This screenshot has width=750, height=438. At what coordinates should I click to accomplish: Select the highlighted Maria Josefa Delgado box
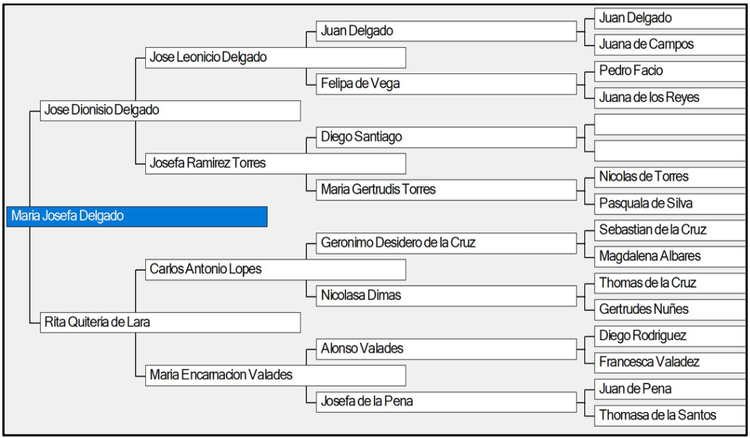coord(137,216)
